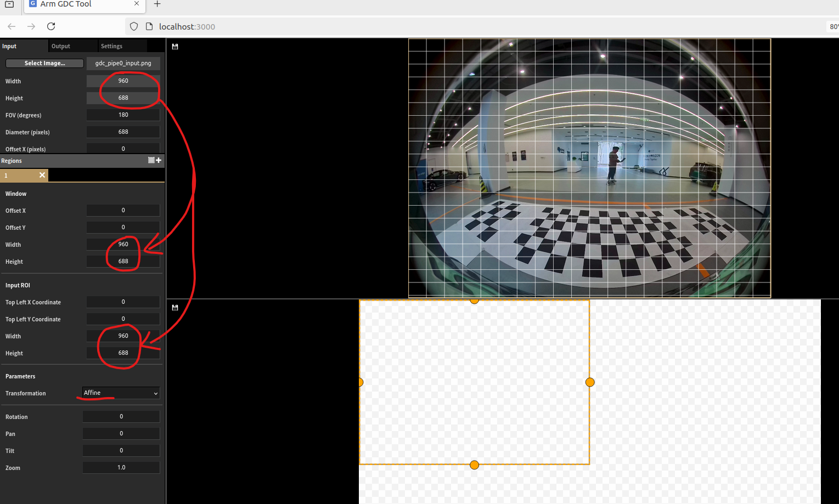Click the shield icon in address bar

134,26
